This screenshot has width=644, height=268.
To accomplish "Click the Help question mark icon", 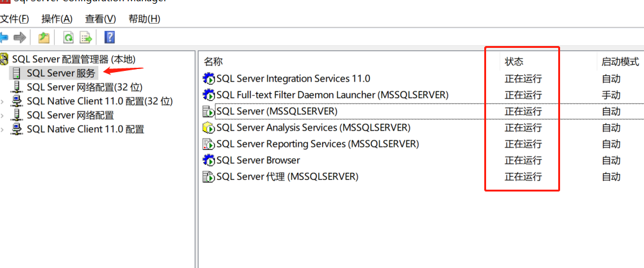I will pos(109,37).
